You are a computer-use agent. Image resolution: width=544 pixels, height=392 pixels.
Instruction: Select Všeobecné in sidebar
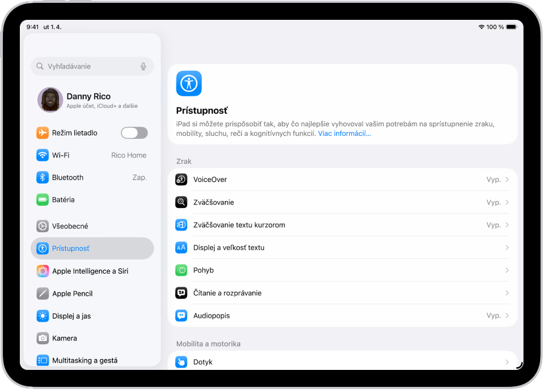(92, 226)
